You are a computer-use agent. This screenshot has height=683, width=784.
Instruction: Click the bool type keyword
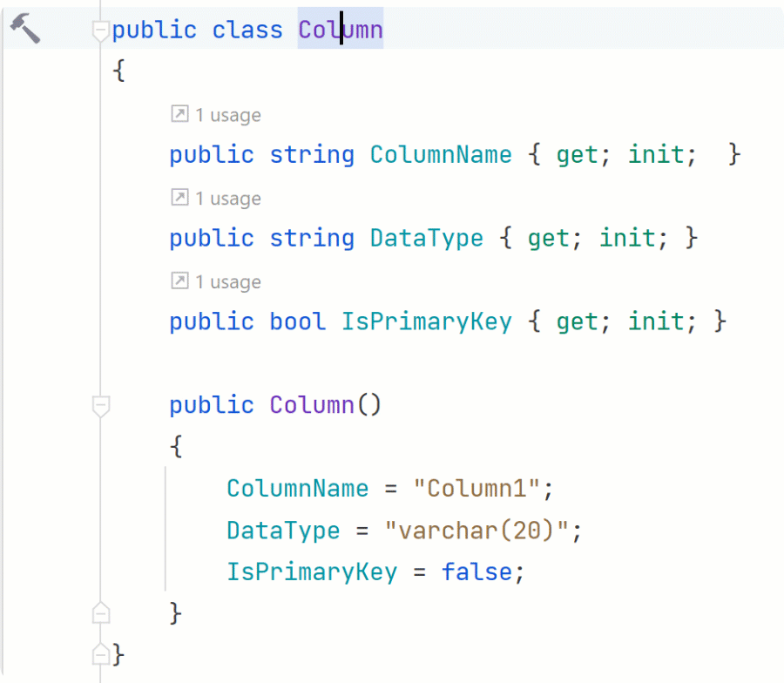(298, 321)
